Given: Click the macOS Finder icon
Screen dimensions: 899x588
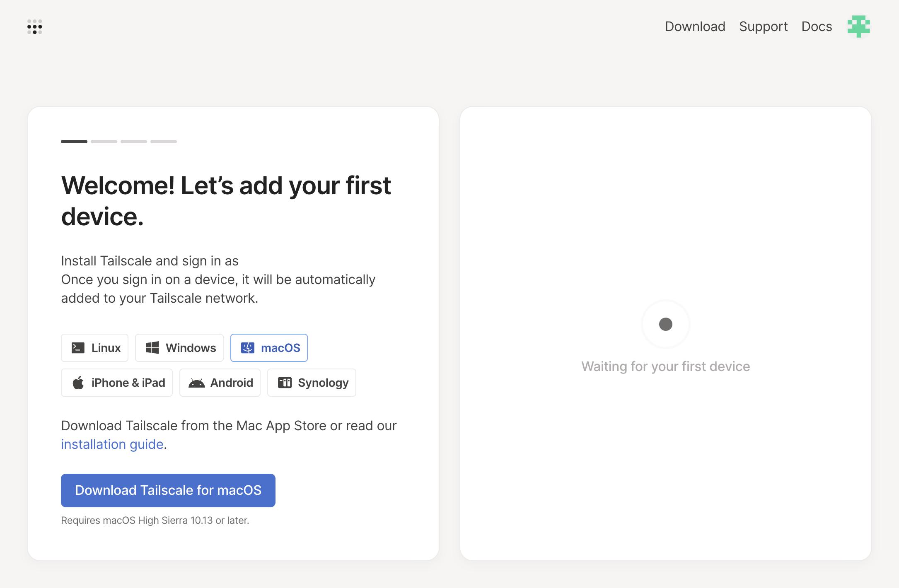Looking at the screenshot, I should pos(248,348).
